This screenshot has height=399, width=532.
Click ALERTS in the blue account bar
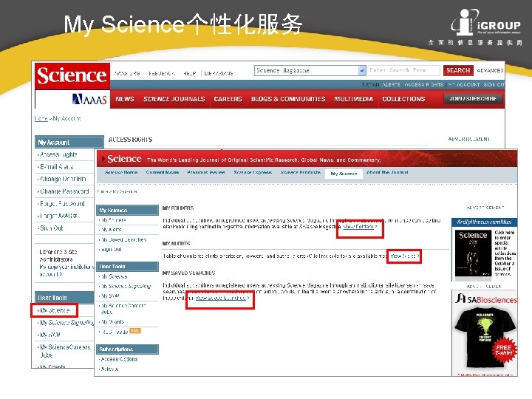point(391,84)
